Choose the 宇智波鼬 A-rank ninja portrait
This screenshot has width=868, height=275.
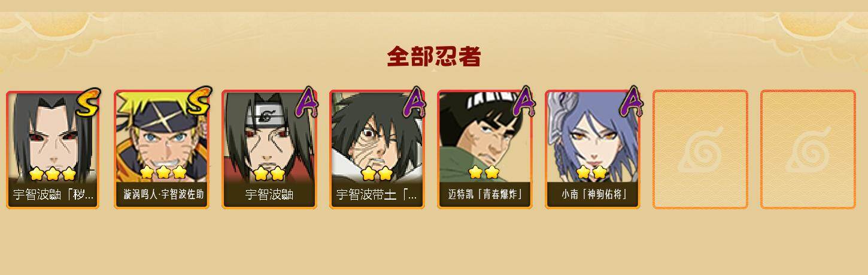[269, 149]
